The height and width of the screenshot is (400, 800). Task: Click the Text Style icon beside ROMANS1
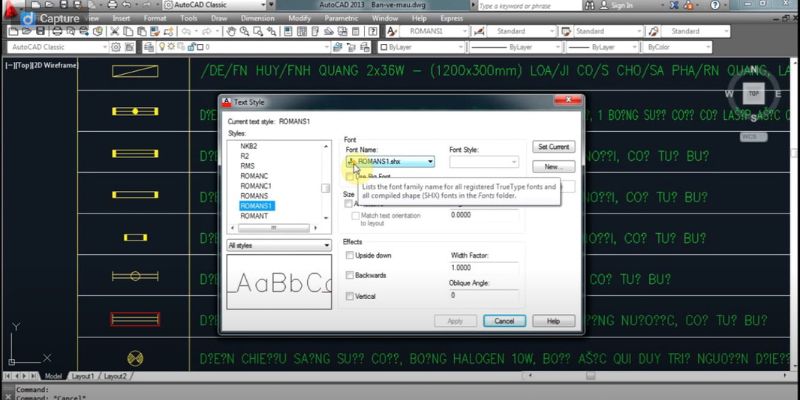pos(392,31)
